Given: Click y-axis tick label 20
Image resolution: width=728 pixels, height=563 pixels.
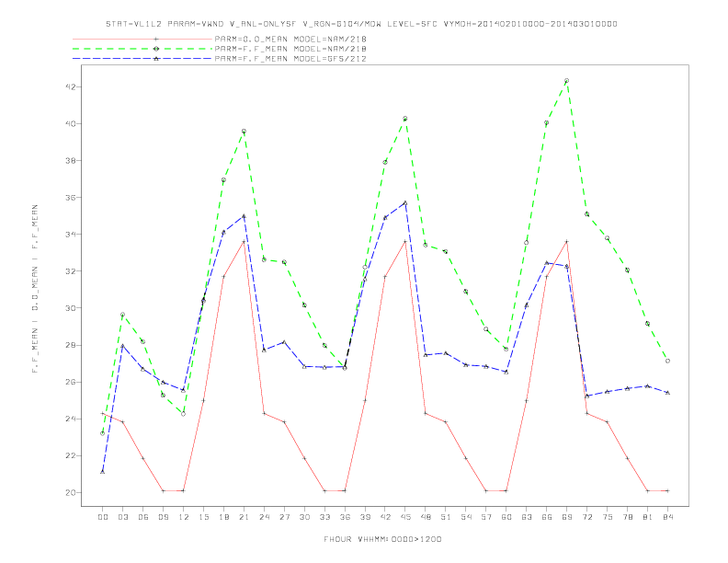Looking at the screenshot, I should (x=71, y=492).
